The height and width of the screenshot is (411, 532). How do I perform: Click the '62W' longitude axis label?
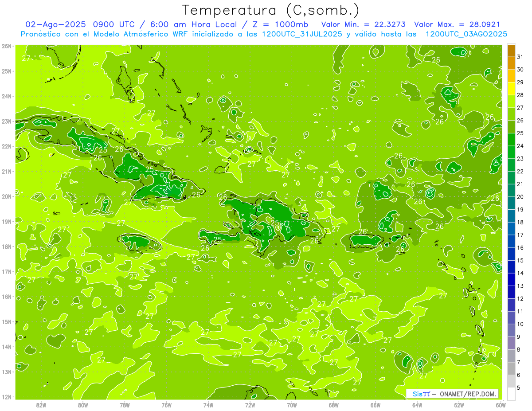tap(459, 405)
